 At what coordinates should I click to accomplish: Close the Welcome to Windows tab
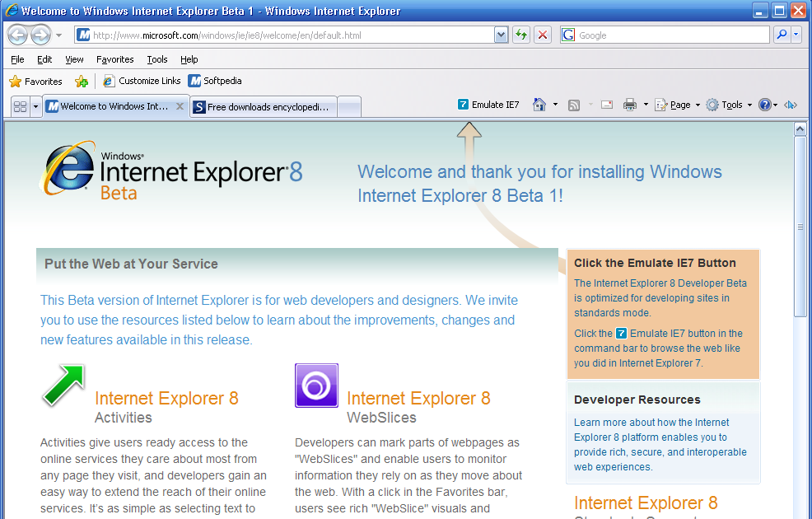(180, 106)
